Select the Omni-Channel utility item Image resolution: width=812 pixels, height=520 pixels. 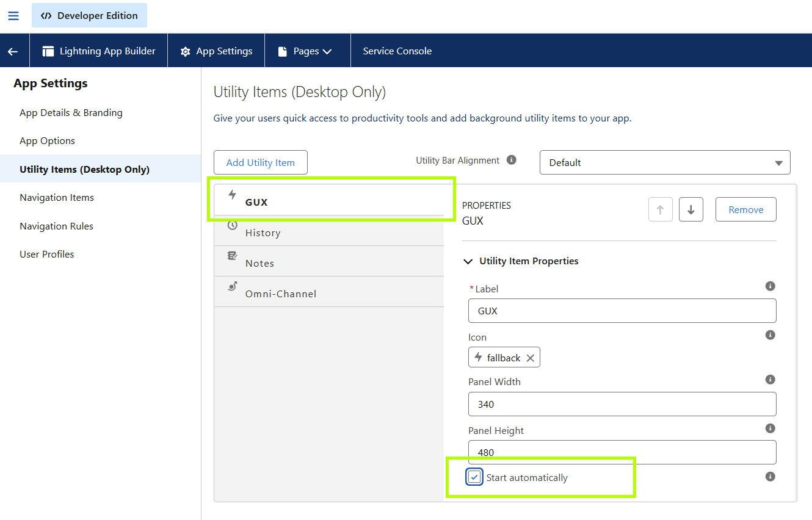[330, 292]
